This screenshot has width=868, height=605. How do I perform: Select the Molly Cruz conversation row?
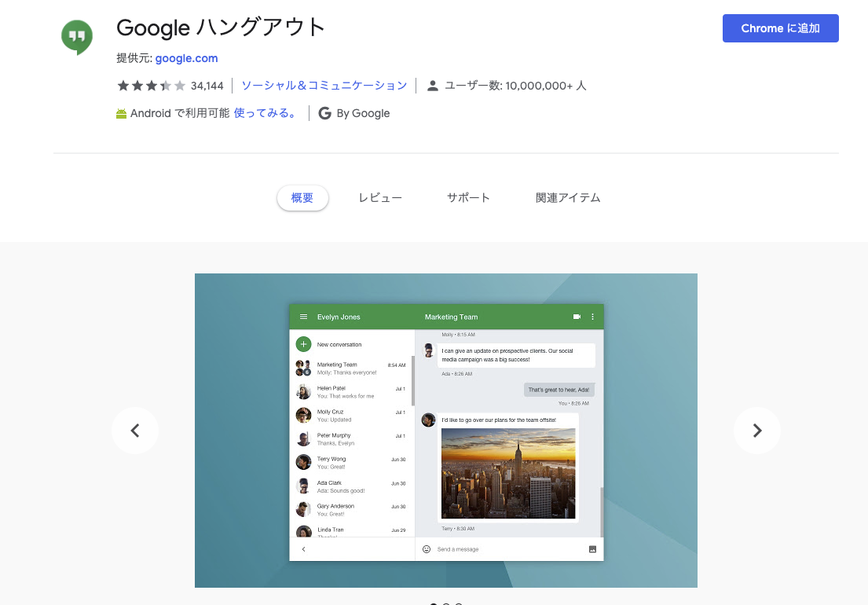(351, 416)
